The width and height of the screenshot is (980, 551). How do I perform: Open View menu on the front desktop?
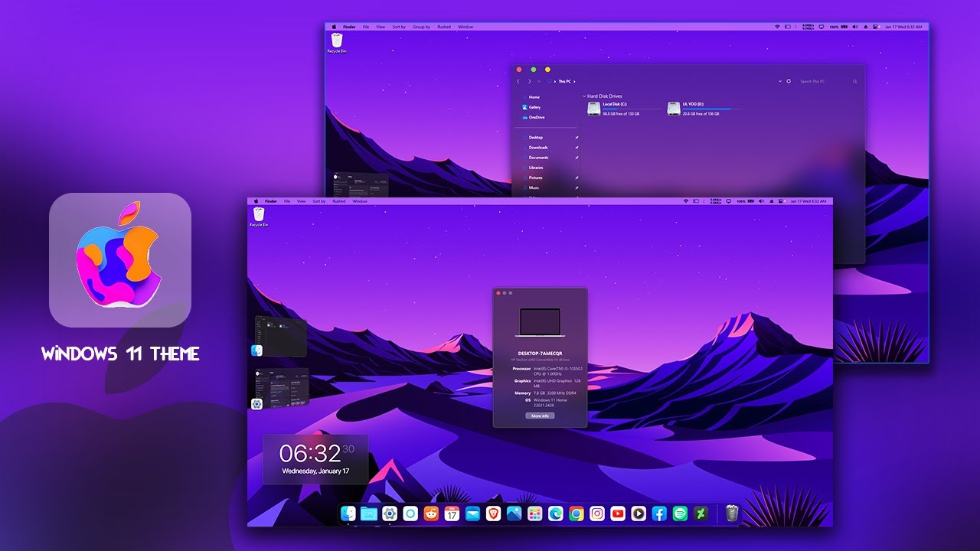[x=301, y=201]
